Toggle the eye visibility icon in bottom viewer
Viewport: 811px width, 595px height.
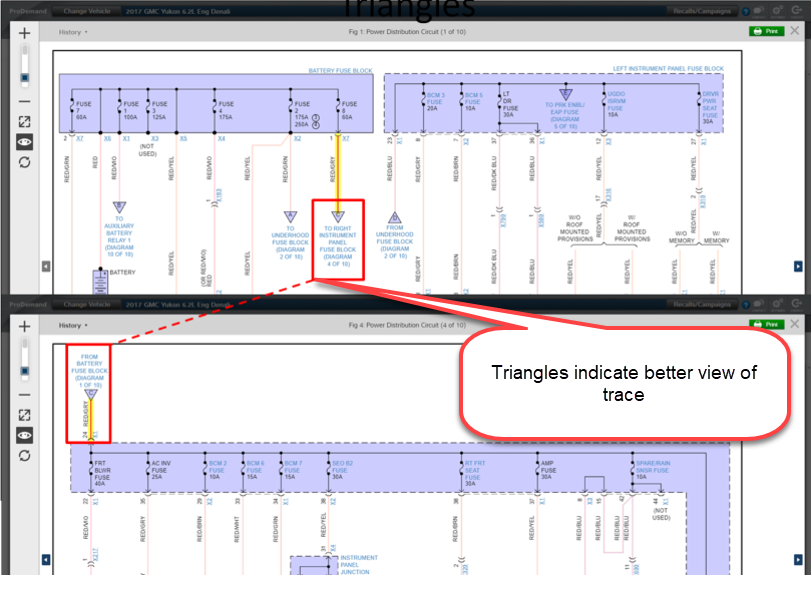(24, 435)
